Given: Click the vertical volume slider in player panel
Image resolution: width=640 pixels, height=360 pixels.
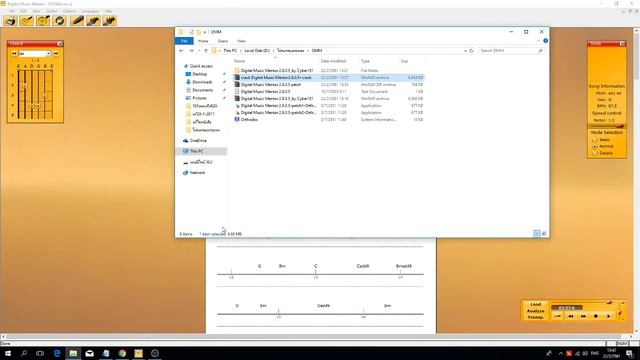Looking at the screenshot, I should point(620,311).
